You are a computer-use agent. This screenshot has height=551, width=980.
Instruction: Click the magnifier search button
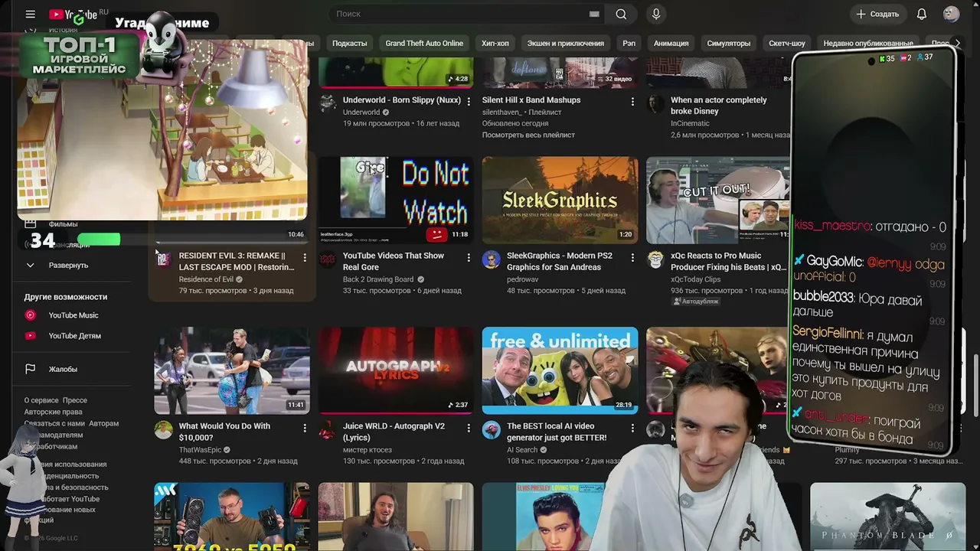click(621, 14)
